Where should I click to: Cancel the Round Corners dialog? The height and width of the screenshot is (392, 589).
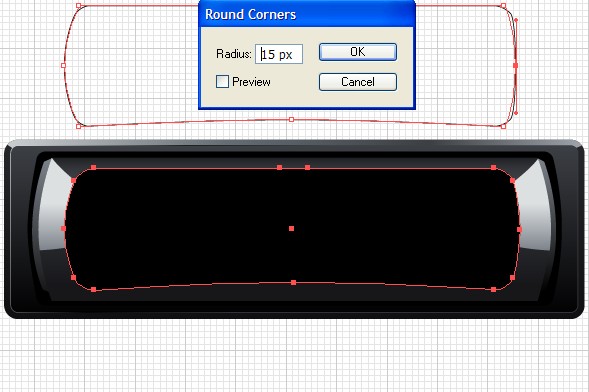(x=358, y=82)
